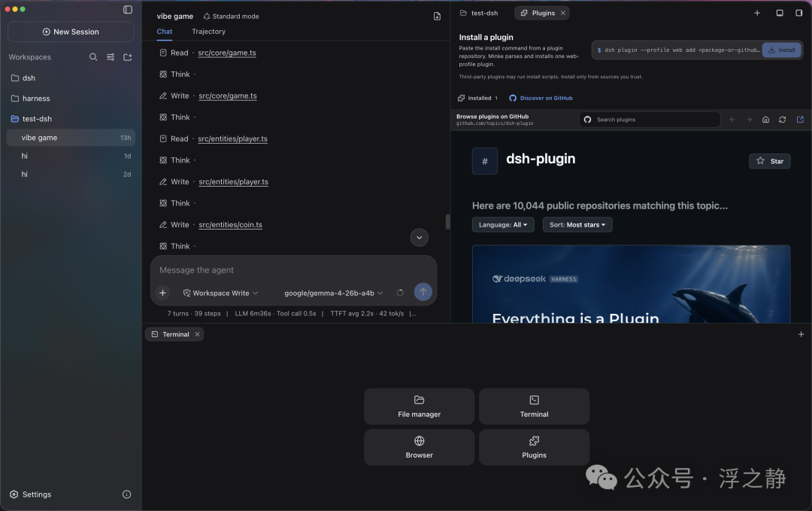The image size is (812, 511).
Task: Open Settings at the sidebar bottom
Action: [x=31, y=494]
